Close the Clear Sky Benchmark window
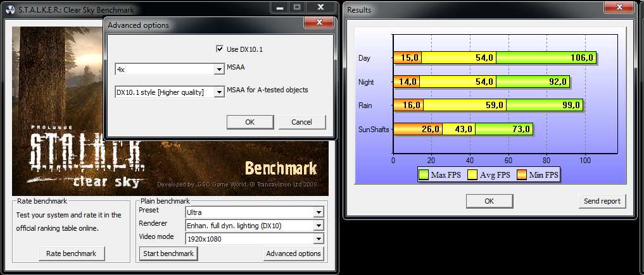Image resolution: width=644 pixels, height=275 pixels. [x=322, y=7]
